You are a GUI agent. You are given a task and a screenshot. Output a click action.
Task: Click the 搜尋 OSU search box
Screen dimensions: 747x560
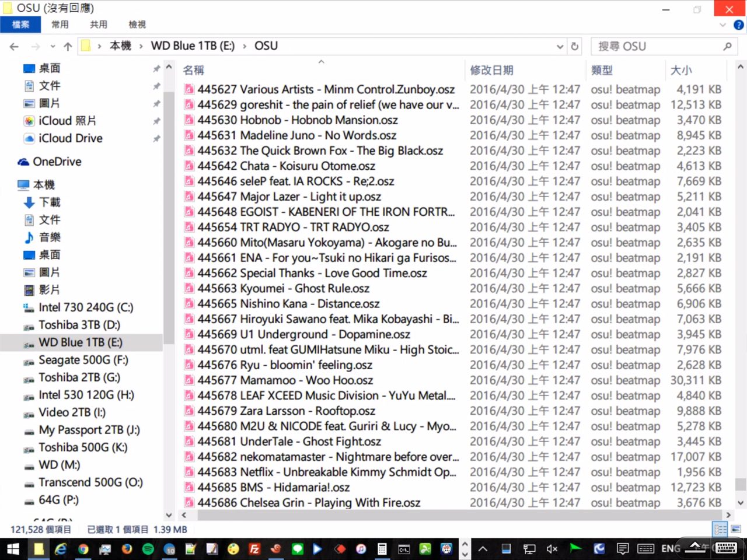click(x=657, y=47)
